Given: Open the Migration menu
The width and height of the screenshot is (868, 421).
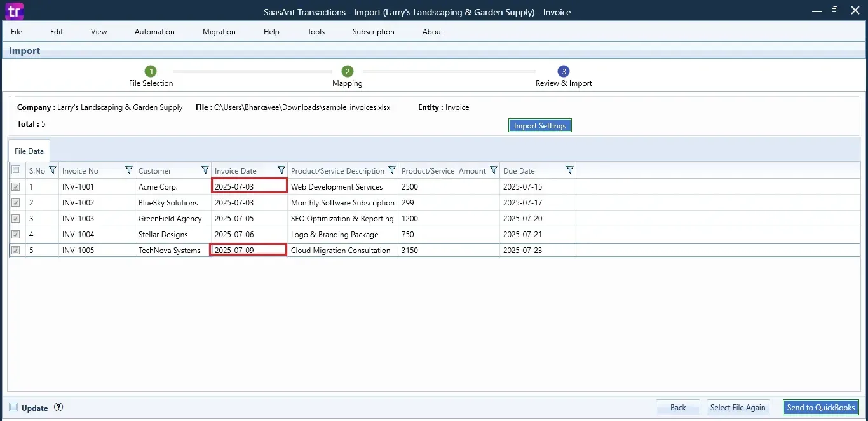Looking at the screenshot, I should (219, 32).
